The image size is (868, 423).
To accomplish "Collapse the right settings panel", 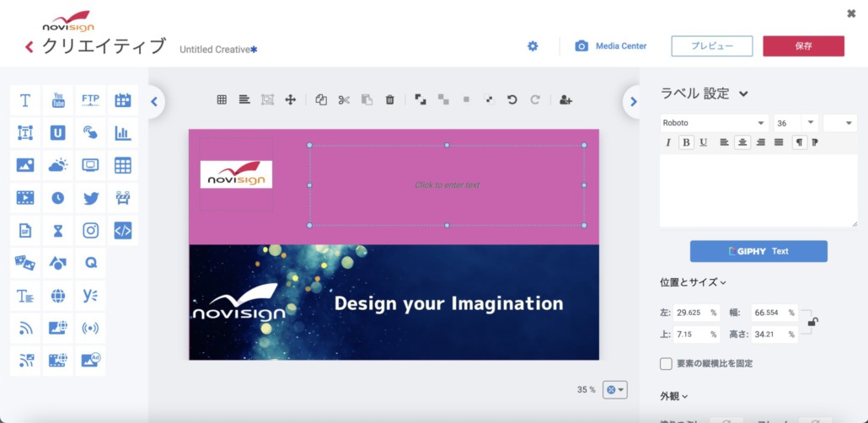I will pyautogui.click(x=633, y=102).
